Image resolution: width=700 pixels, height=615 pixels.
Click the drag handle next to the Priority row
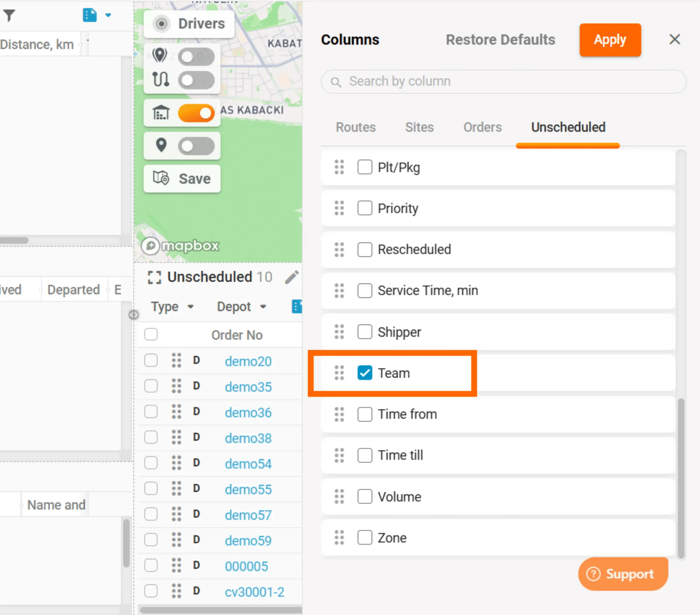pyautogui.click(x=339, y=208)
